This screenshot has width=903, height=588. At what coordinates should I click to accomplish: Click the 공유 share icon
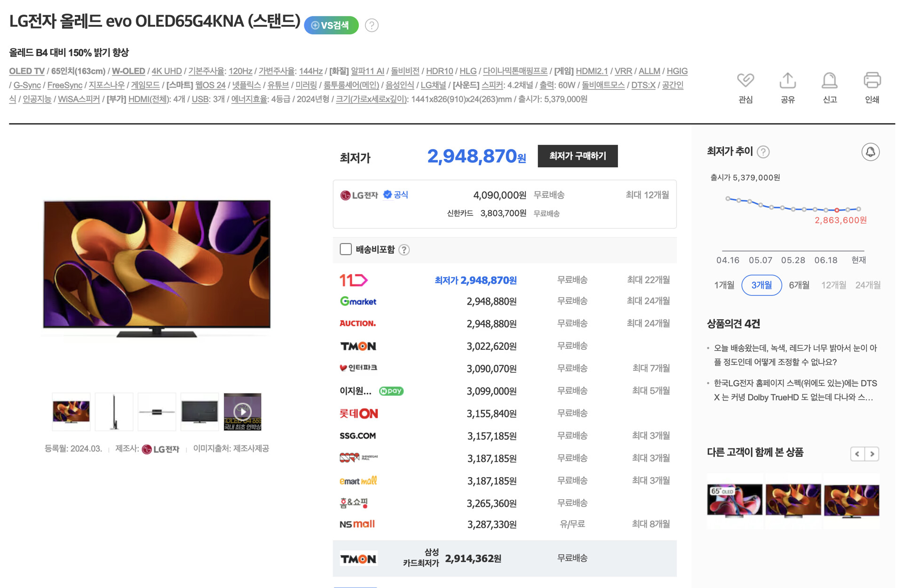[788, 81]
